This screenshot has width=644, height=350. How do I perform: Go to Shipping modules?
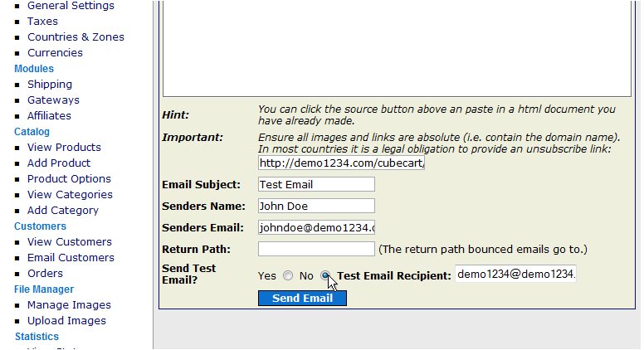tap(50, 85)
